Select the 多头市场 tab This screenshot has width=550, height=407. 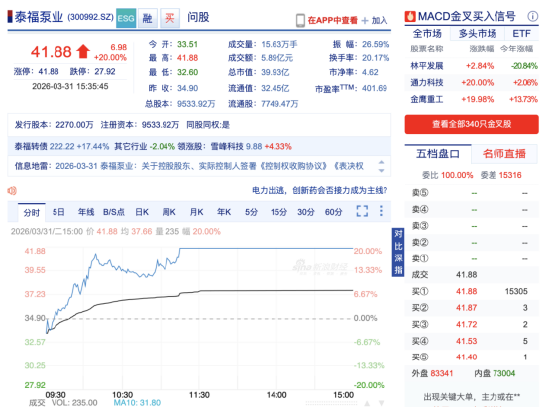[x=477, y=34]
